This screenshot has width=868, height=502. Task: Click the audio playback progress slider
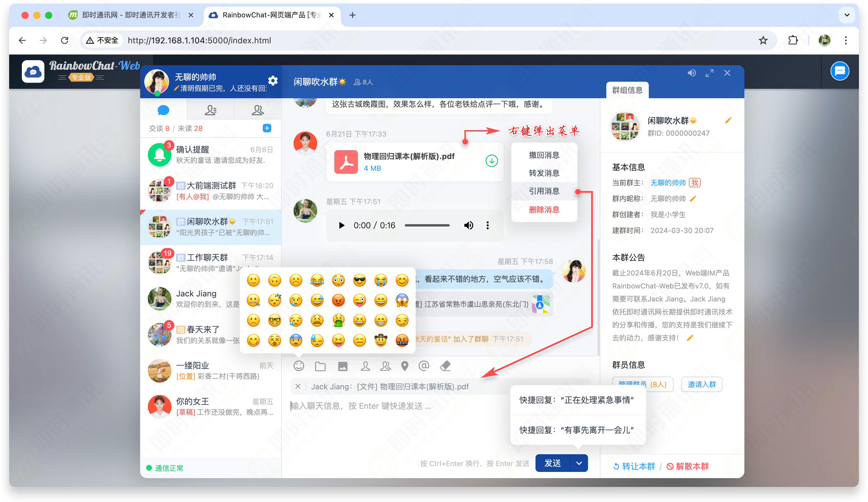coord(427,225)
